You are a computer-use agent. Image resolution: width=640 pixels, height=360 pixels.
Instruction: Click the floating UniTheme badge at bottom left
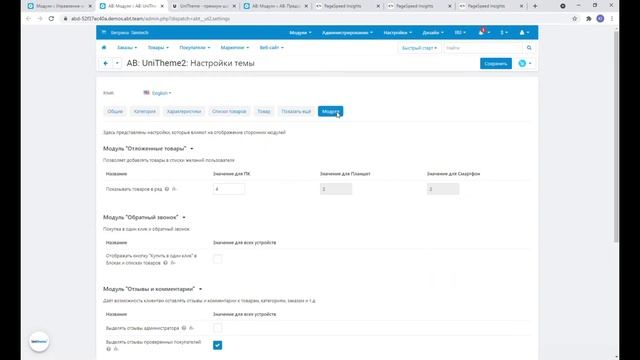click(x=39, y=342)
